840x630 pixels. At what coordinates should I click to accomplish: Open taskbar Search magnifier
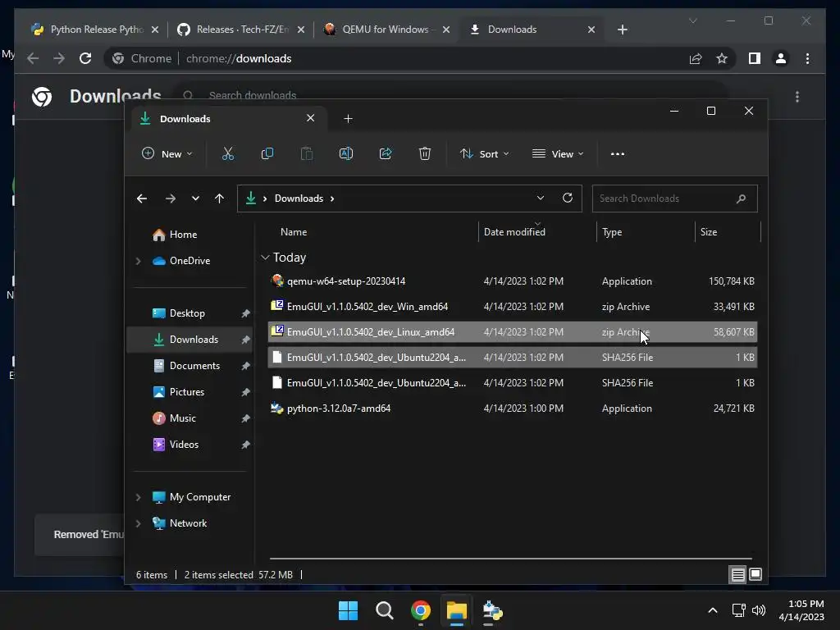coord(384,610)
